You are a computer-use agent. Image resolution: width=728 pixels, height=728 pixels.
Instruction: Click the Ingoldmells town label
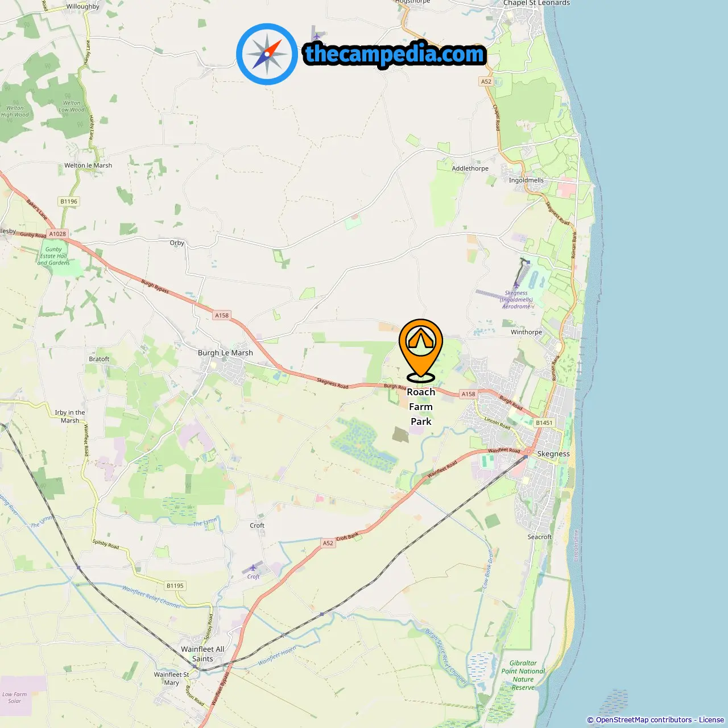click(x=526, y=180)
